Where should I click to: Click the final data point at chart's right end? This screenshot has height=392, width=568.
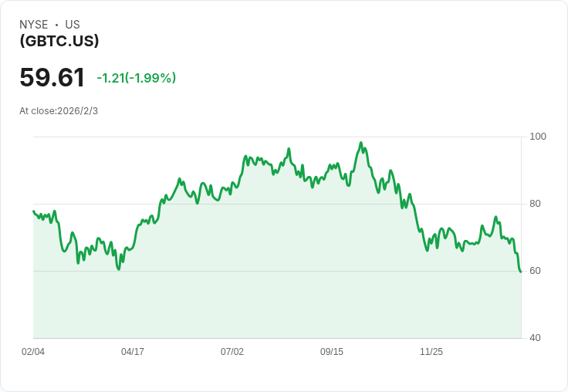(x=521, y=272)
